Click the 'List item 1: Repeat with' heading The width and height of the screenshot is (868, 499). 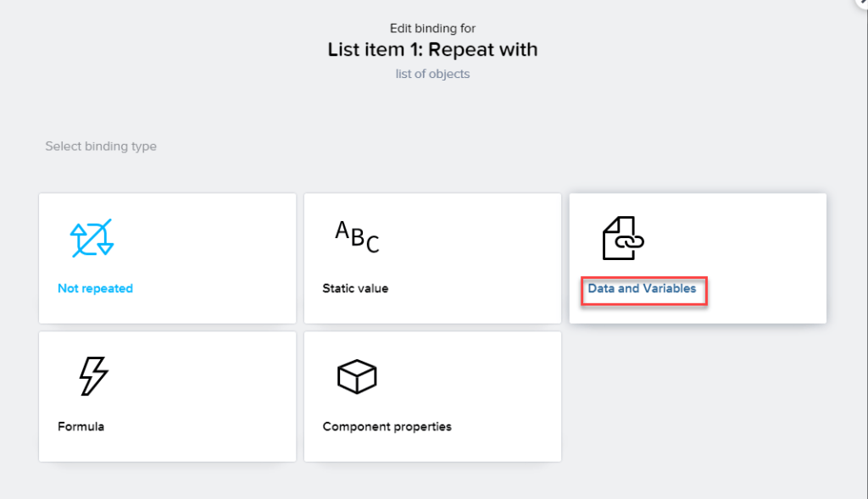point(432,50)
